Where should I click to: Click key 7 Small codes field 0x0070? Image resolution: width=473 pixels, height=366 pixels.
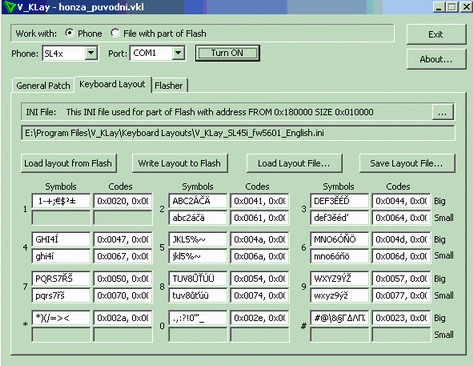tap(123, 295)
